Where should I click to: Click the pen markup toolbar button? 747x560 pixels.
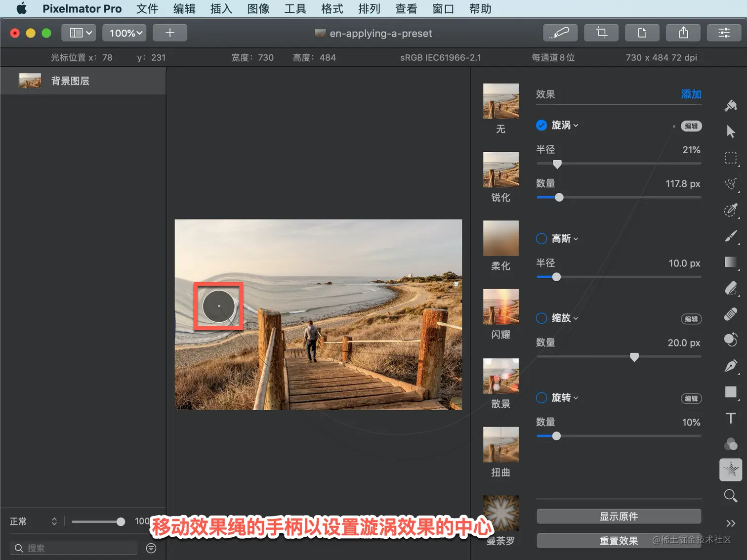point(560,33)
